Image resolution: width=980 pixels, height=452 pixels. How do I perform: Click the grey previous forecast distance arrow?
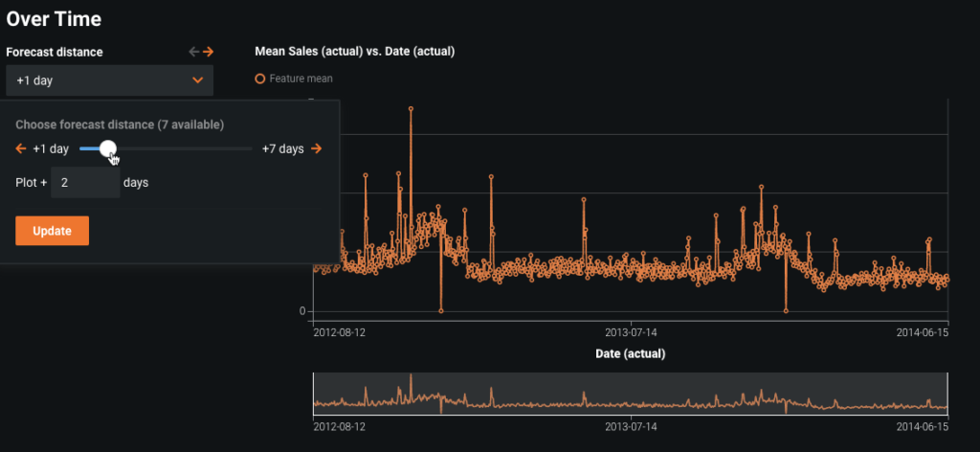tap(194, 52)
